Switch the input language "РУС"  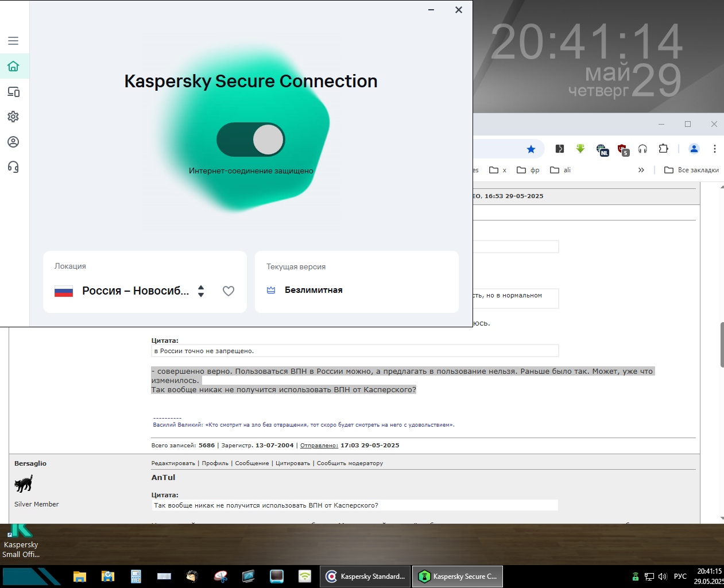[680, 577]
